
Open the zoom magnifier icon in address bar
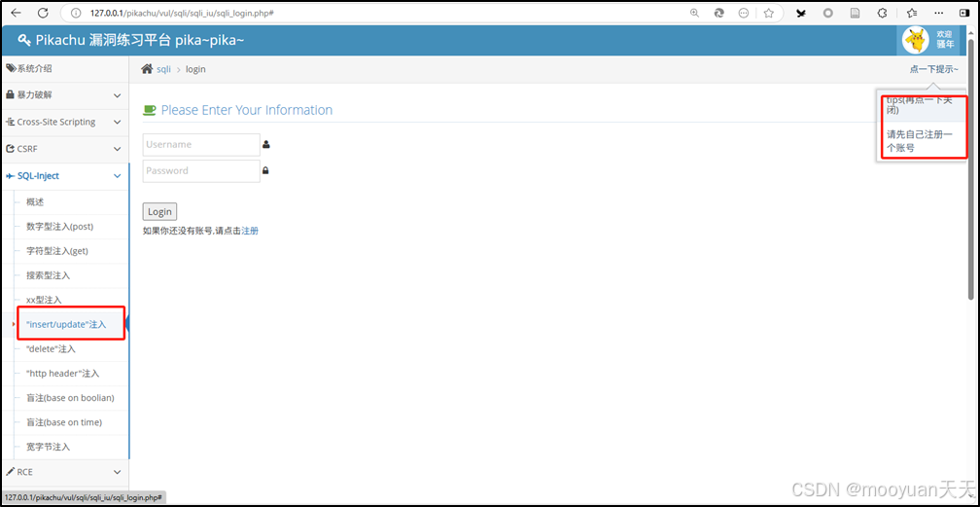pyautogui.click(x=694, y=13)
